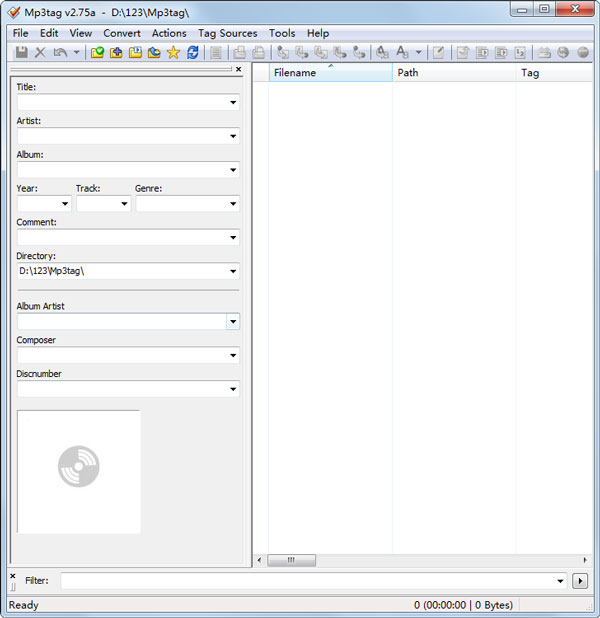This screenshot has width=600, height=618.
Task: Click the Remove tag X icon
Action: pyautogui.click(x=40, y=52)
